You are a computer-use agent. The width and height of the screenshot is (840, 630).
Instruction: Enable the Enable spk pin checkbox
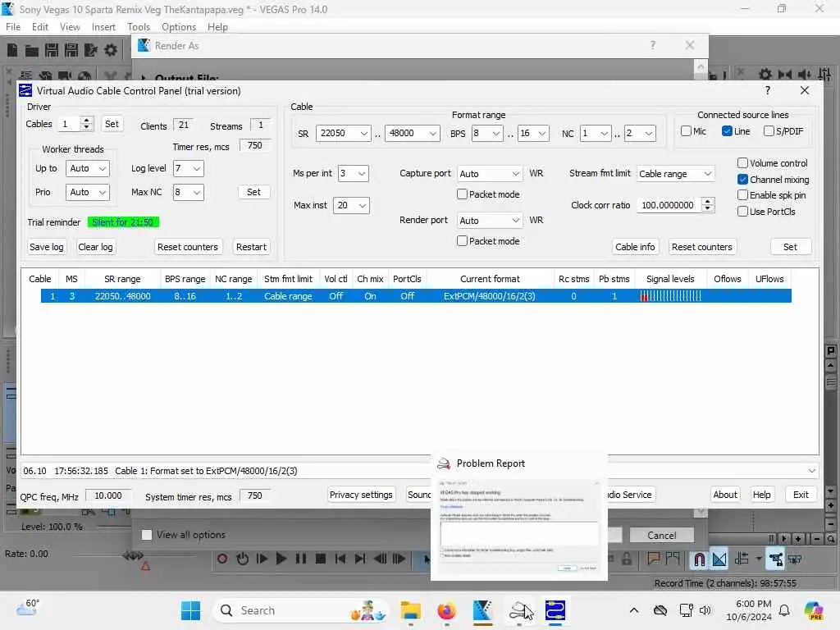tap(742, 195)
